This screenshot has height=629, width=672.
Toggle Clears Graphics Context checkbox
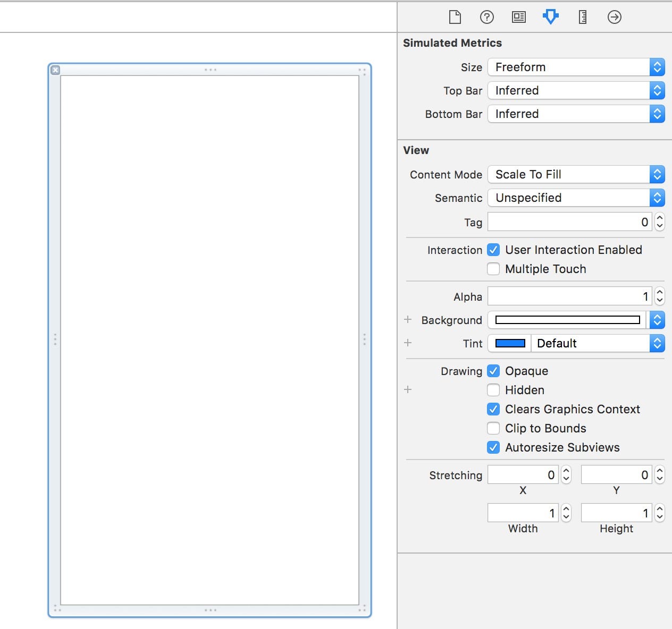(493, 409)
